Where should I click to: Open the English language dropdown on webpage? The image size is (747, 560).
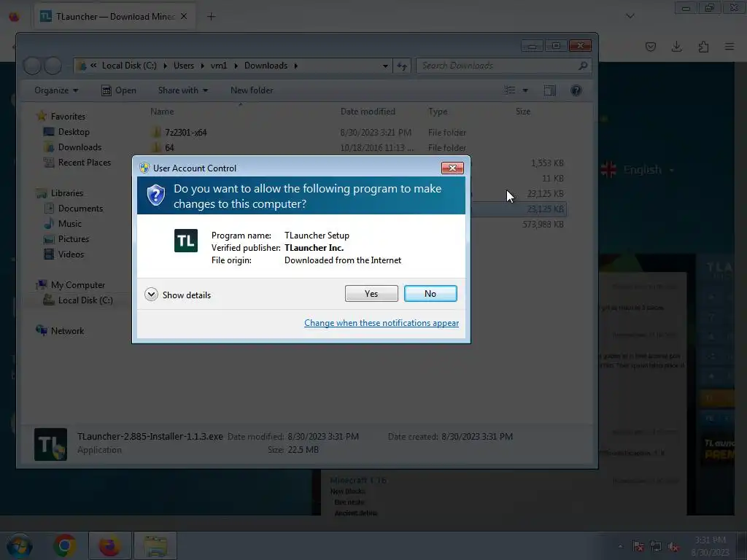[638, 169]
